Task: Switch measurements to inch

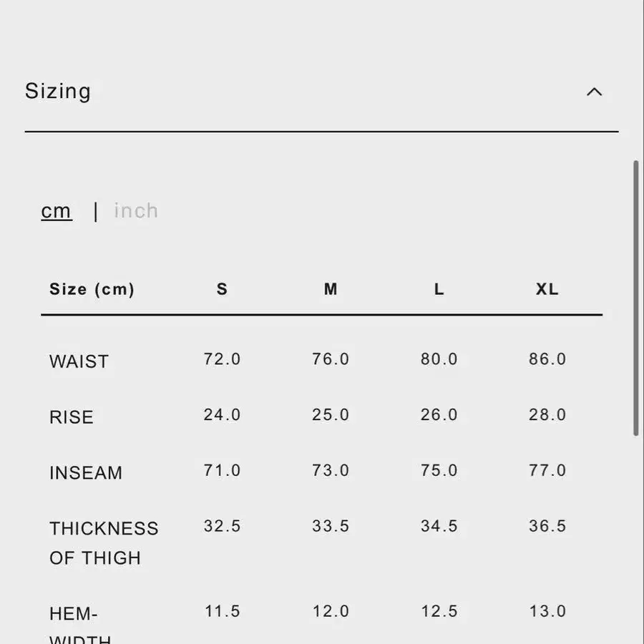Action: tap(136, 210)
